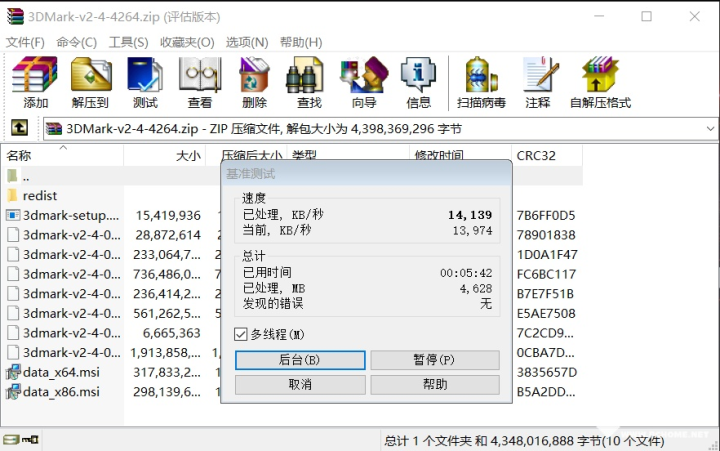Click the 添加 (Add) toolbar icon

35,74
